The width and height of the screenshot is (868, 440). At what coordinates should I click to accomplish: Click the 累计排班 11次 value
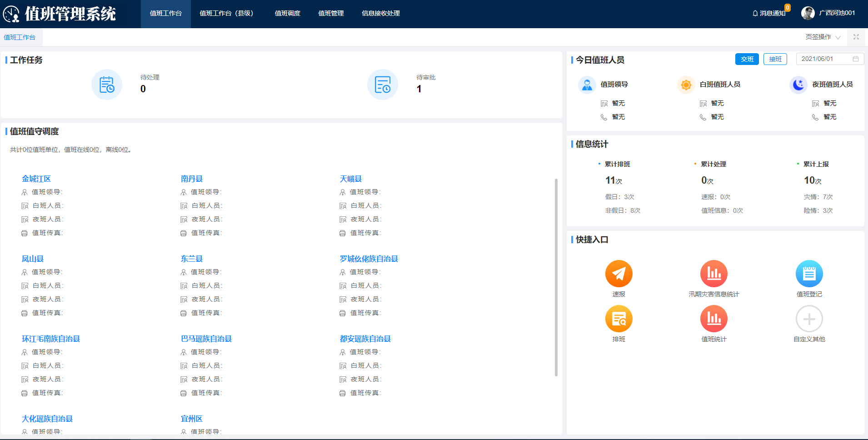[614, 180]
